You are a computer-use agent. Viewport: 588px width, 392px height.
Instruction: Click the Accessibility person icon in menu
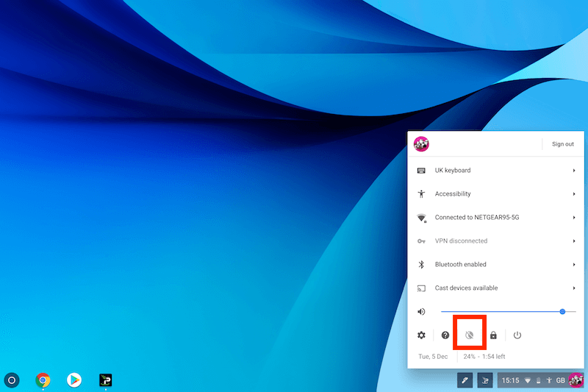(x=421, y=194)
